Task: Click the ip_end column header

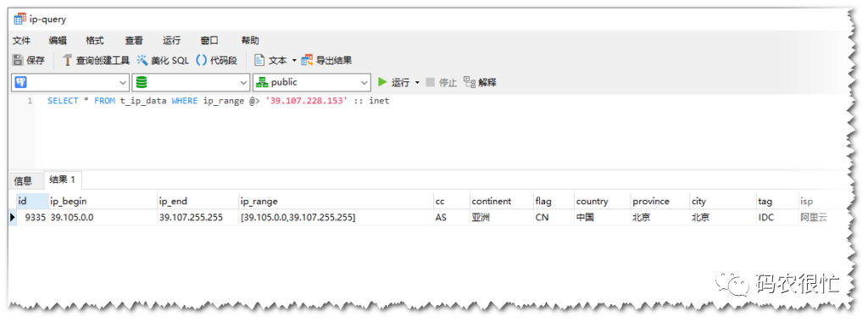Action: 198,201
